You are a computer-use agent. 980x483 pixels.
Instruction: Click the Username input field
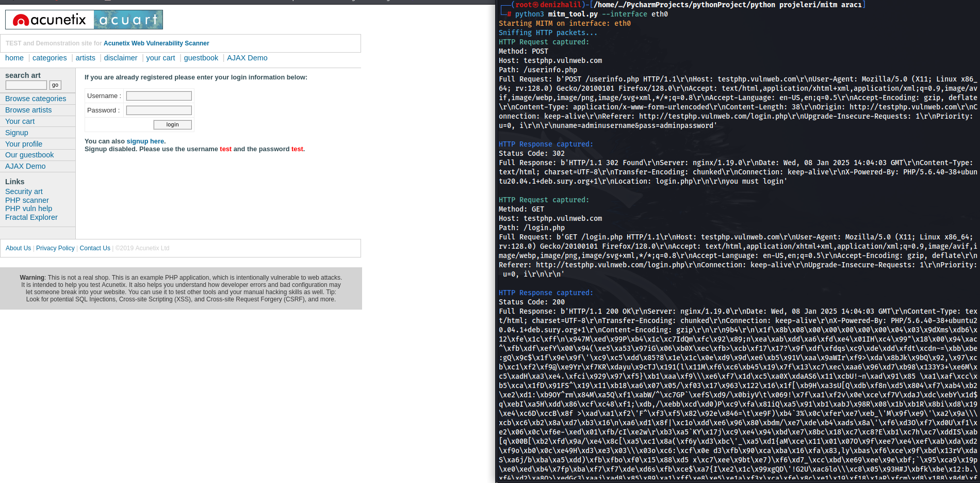click(158, 95)
